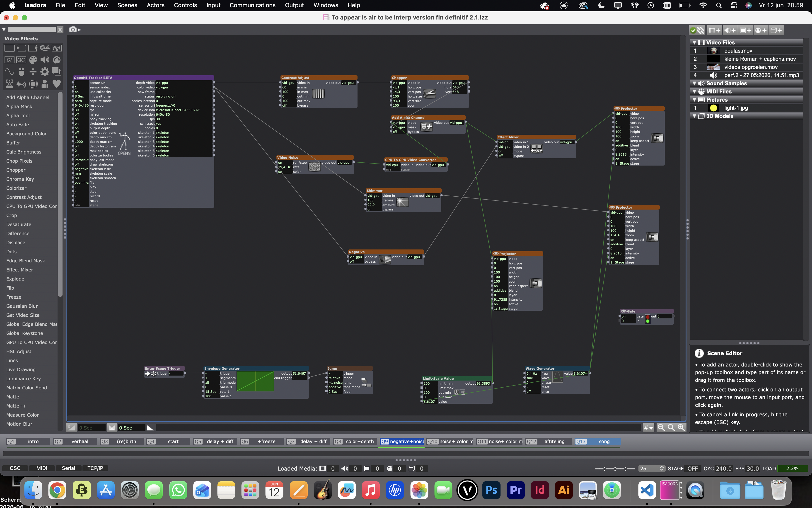The image size is (812, 508).
Task: Clear the toolbox search with X button
Action: 60,29
